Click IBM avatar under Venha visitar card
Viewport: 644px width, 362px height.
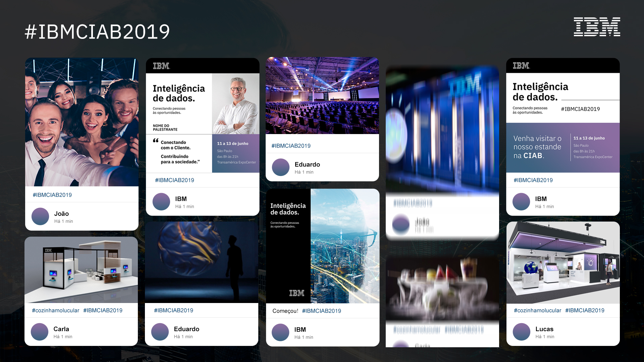tap(521, 201)
